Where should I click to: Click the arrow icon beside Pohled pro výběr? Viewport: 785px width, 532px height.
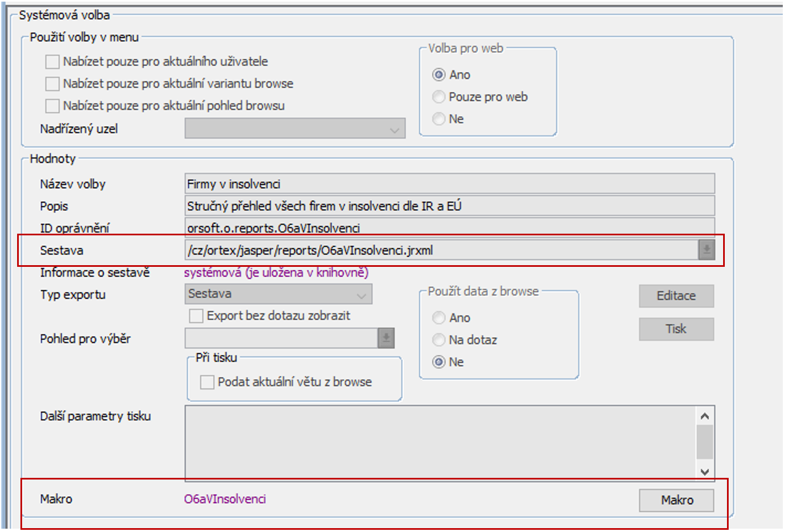[386, 338]
